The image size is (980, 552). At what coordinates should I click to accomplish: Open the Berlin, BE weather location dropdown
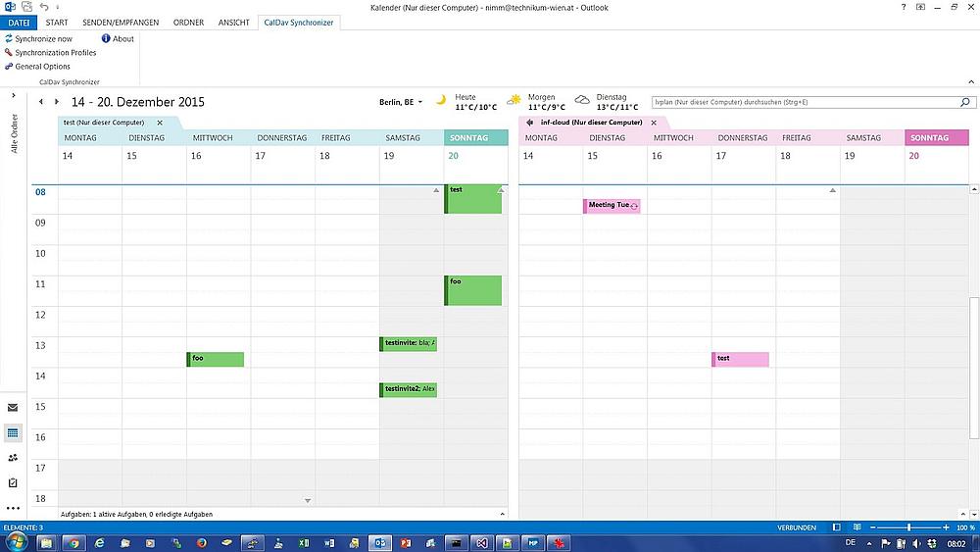coord(401,102)
